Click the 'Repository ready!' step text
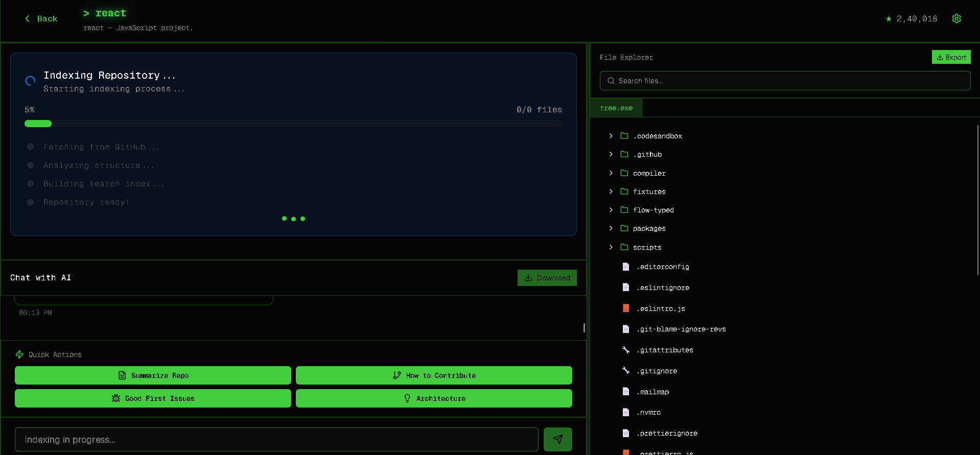The width and height of the screenshot is (980, 455). 86,202
